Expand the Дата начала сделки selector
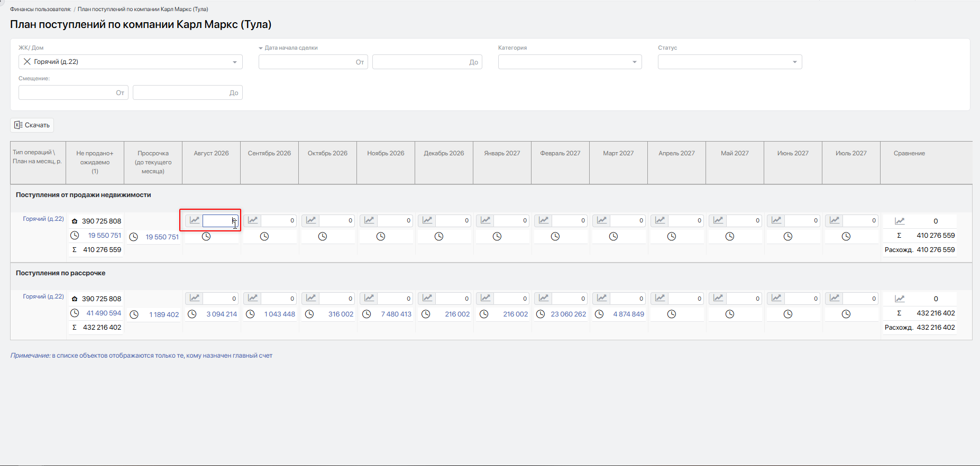The width and height of the screenshot is (980, 466). click(288, 48)
